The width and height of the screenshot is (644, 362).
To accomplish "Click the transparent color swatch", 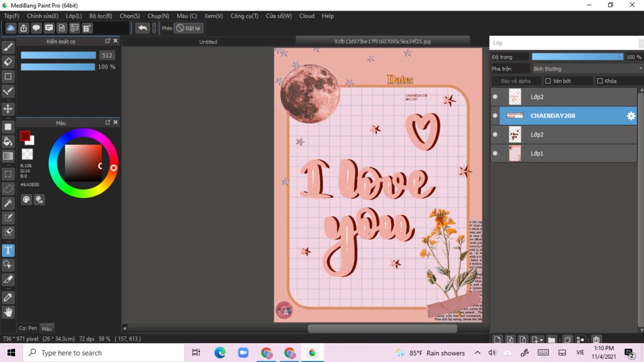I will (27, 154).
